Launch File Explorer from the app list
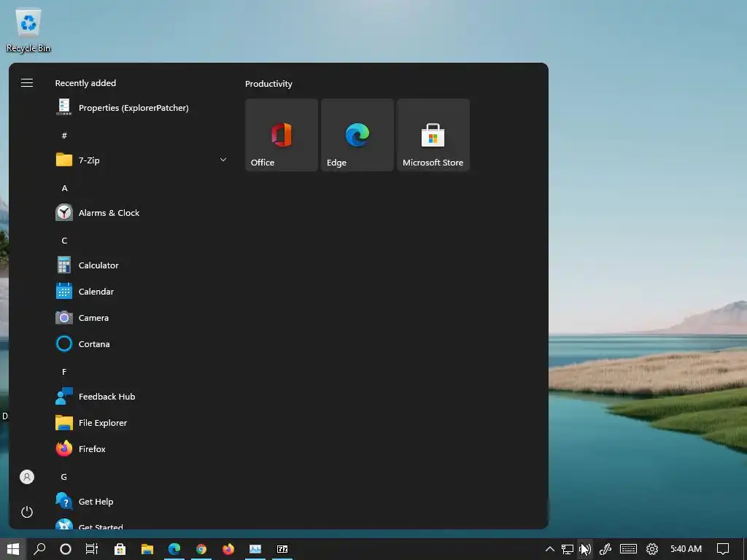This screenshot has width=747, height=560. click(x=142, y=422)
